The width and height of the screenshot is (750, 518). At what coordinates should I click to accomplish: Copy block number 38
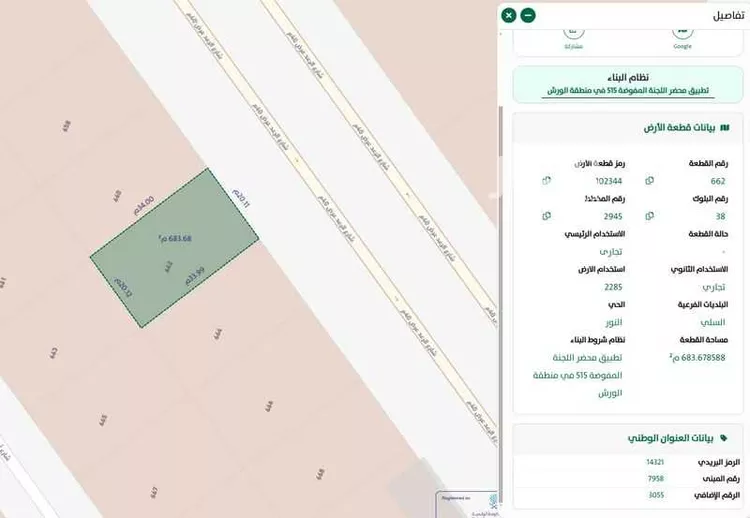click(x=649, y=216)
